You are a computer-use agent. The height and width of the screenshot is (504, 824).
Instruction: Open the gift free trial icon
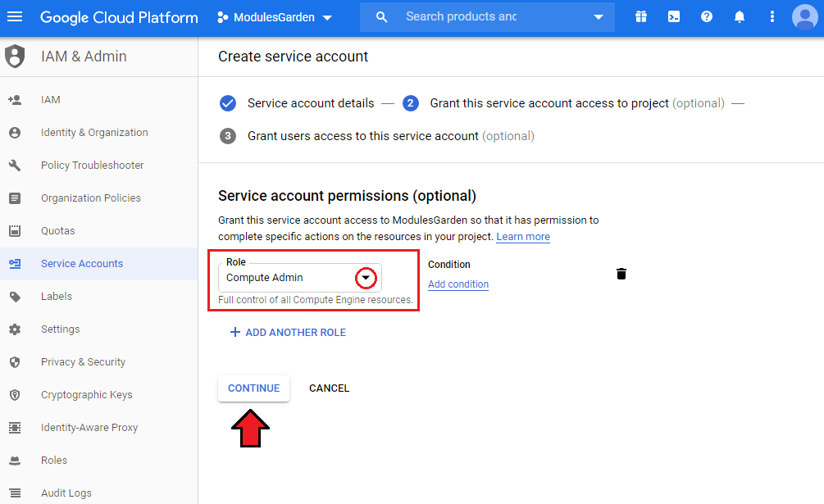(x=641, y=16)
